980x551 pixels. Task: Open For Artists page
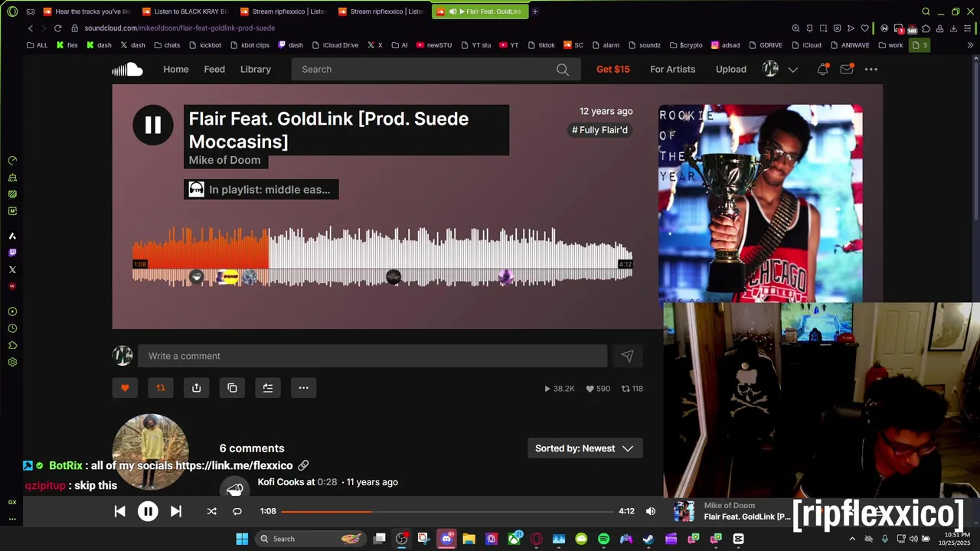coord(672,70)
